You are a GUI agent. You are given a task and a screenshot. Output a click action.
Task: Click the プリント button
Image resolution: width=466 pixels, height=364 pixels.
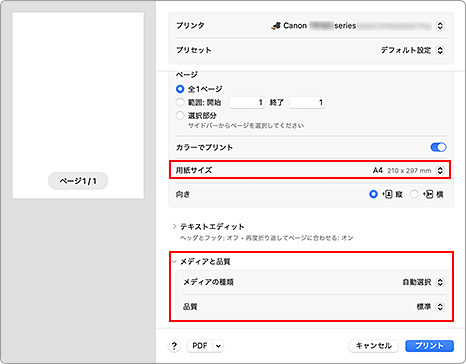coord(429,346)
